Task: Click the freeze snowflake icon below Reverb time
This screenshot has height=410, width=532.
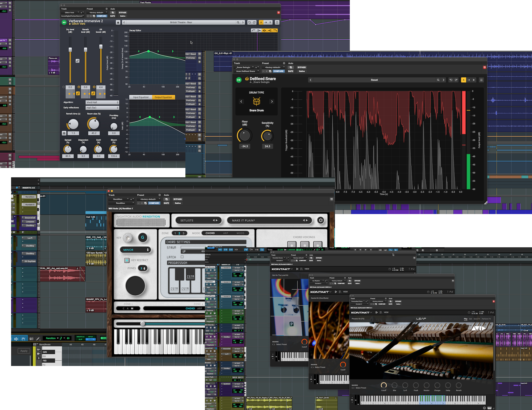Action: 64,133
